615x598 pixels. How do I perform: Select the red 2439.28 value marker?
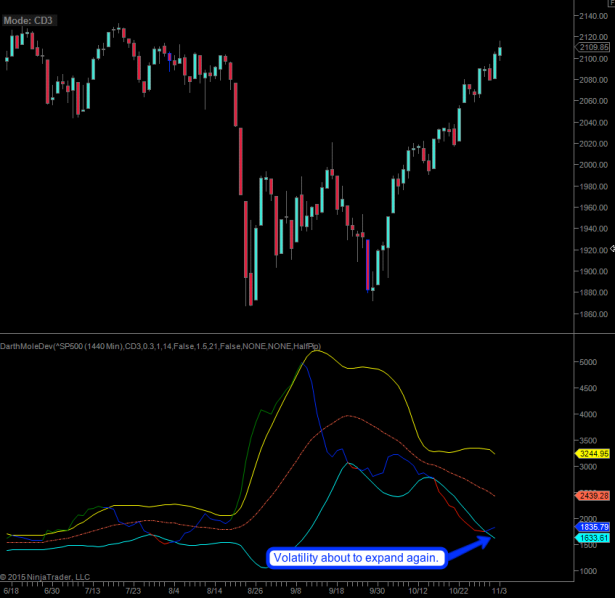593,495
